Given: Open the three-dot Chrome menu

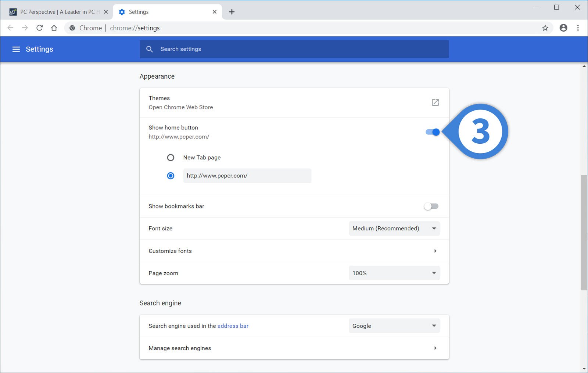Looking at the screenshot, I should pyautogui.click(x=578, y=28).
